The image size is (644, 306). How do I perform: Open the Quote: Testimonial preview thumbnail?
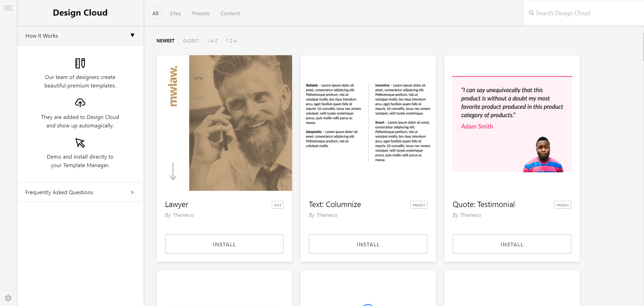(512, 123)
